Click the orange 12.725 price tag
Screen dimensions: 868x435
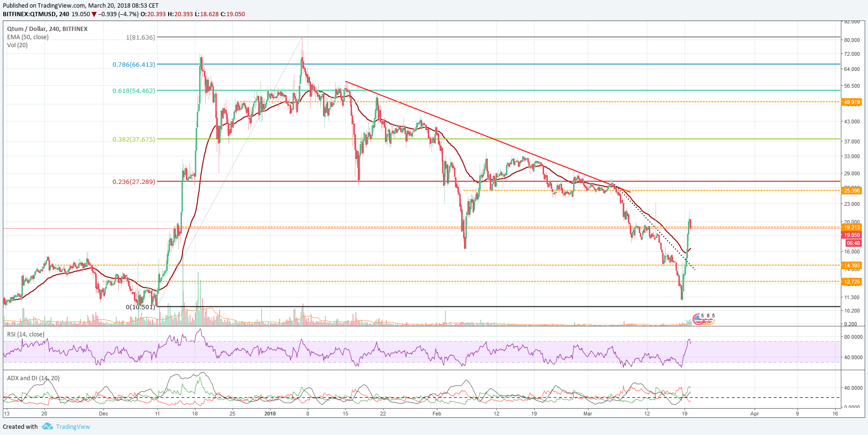point(852,282)
